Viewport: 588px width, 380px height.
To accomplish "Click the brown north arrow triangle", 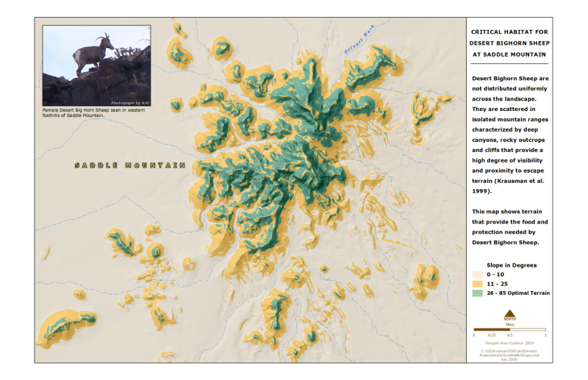I will (509, 311).
